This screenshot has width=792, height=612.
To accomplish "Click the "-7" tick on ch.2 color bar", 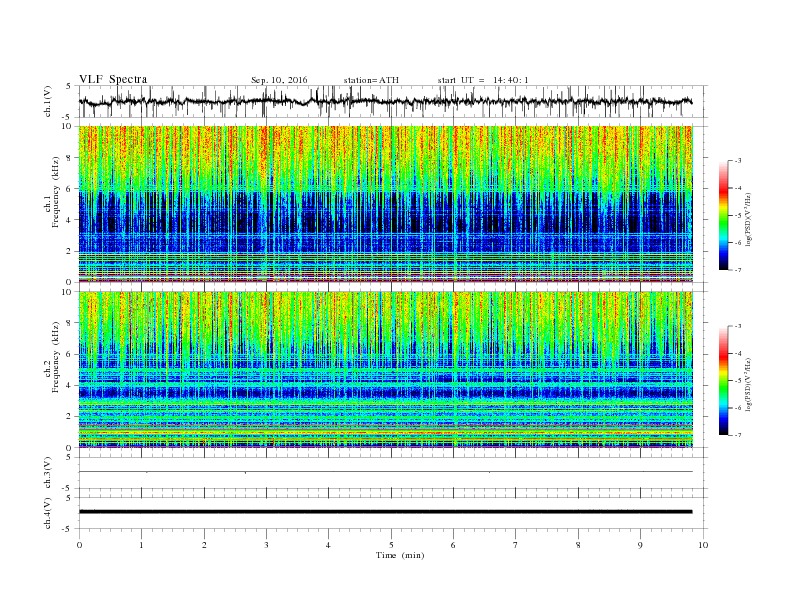I will pyautogui.click(x=738, y=435).
